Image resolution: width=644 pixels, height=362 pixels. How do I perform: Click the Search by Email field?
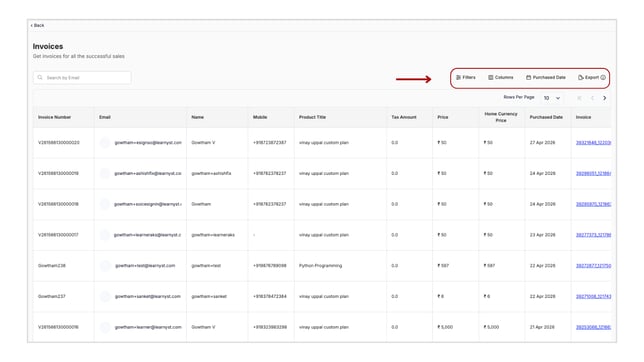(x=82, y=78)
